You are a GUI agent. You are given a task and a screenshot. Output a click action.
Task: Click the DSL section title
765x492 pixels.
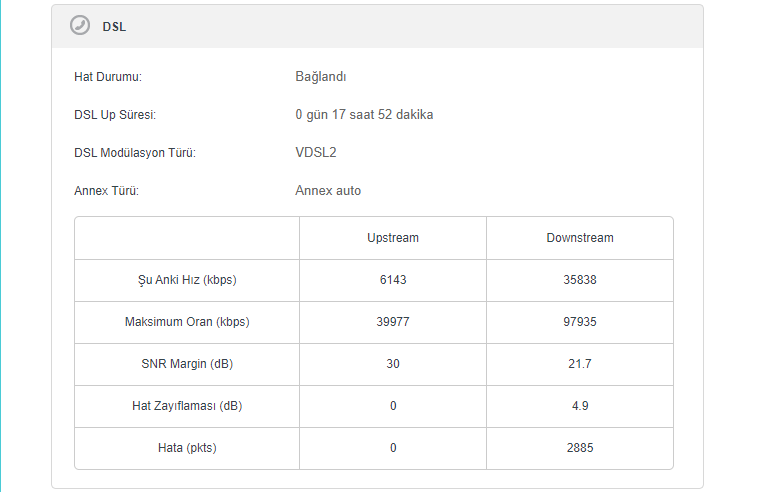click(114, 27)
